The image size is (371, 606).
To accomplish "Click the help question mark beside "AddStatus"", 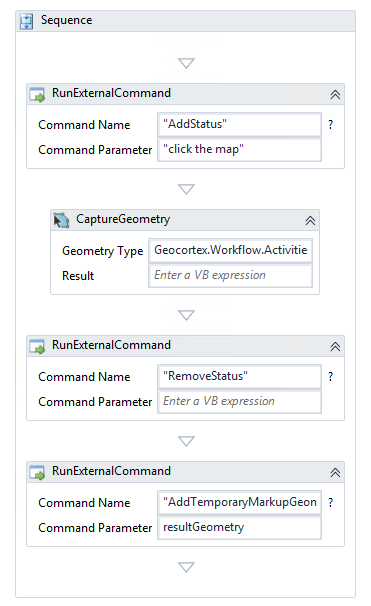I will [330, 124].
